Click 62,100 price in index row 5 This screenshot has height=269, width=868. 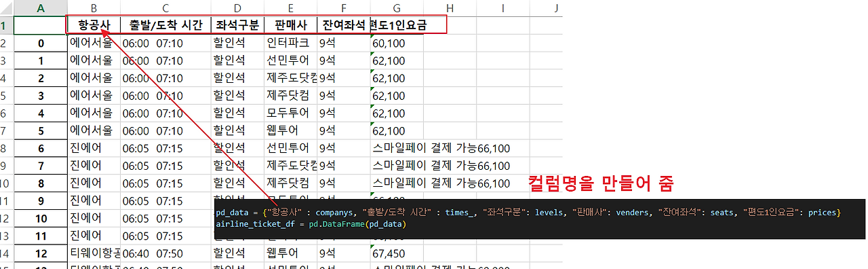tap(397, 131)
